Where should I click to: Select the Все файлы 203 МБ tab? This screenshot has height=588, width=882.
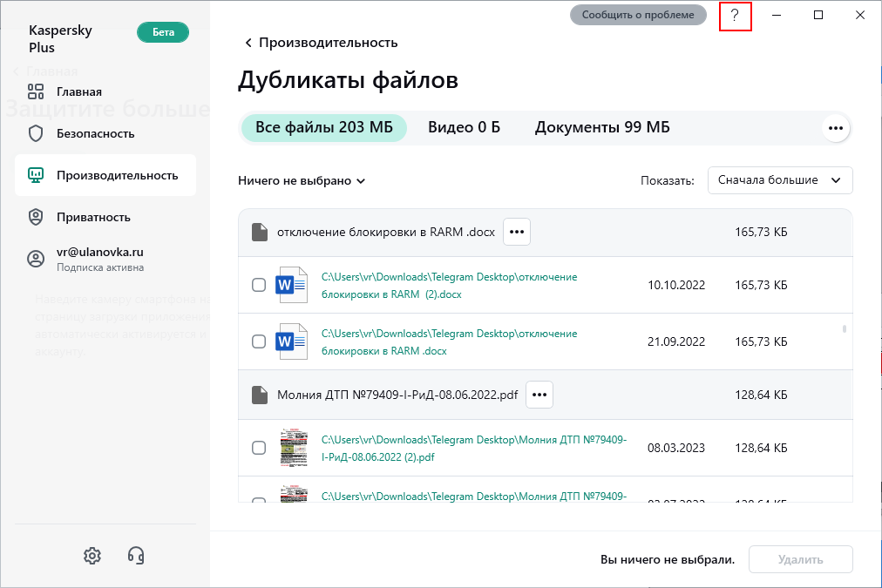(324, 127)
